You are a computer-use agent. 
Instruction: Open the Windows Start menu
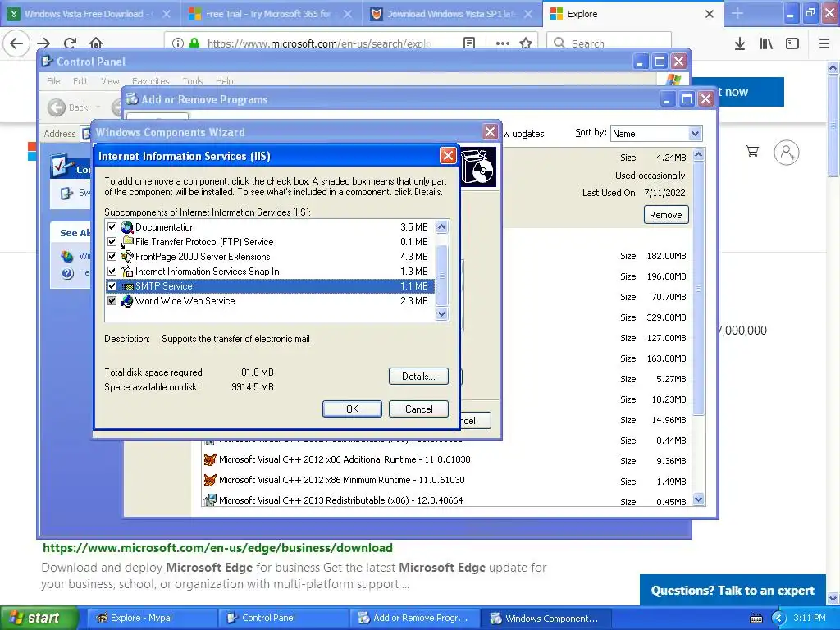(39, 618)
